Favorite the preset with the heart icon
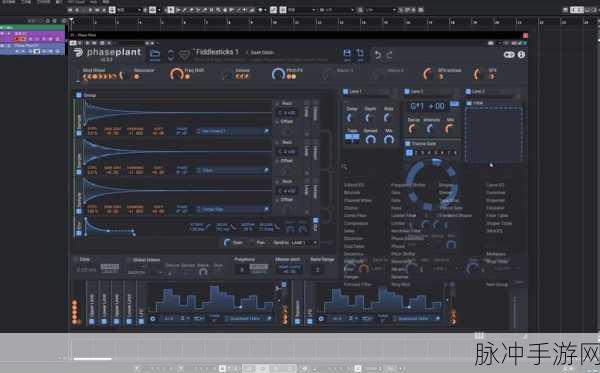 point(184,55)
